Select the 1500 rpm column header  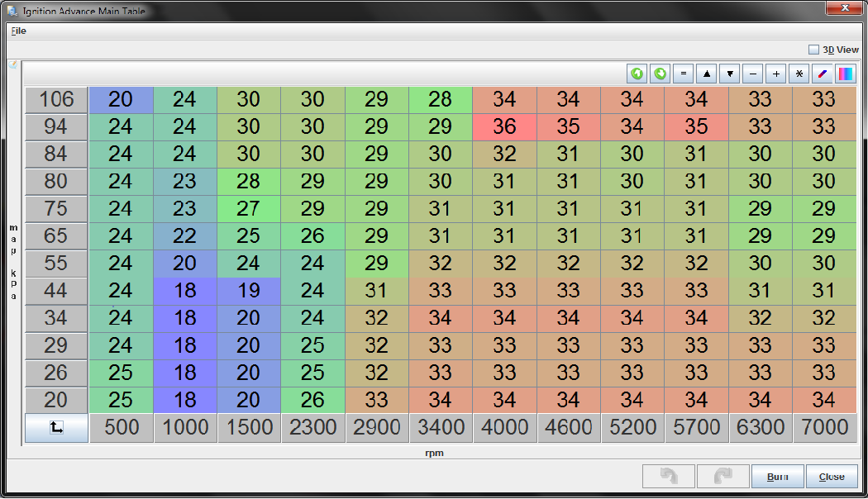(x=249, y=428)
